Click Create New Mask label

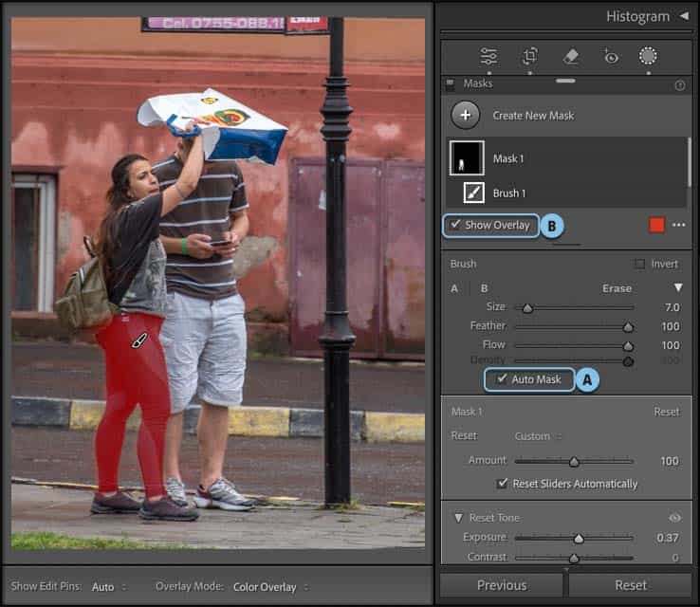pos(533,116)
